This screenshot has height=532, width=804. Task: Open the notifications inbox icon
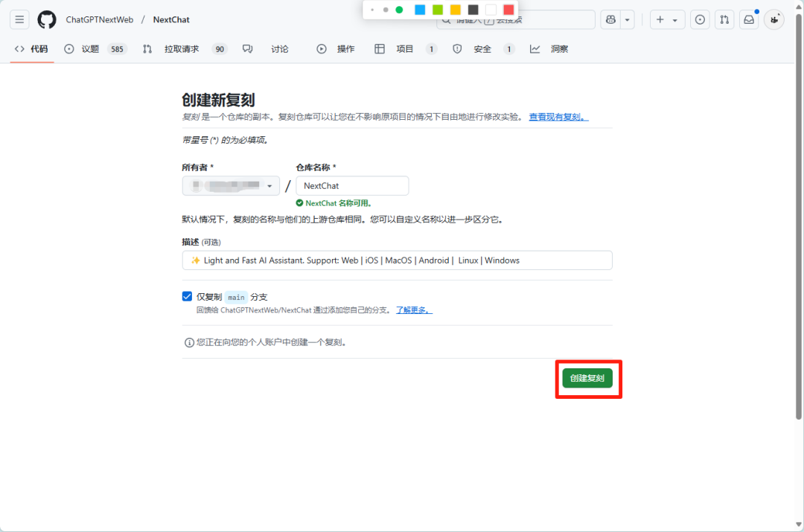pyautogui.click(x=749, y=19)
